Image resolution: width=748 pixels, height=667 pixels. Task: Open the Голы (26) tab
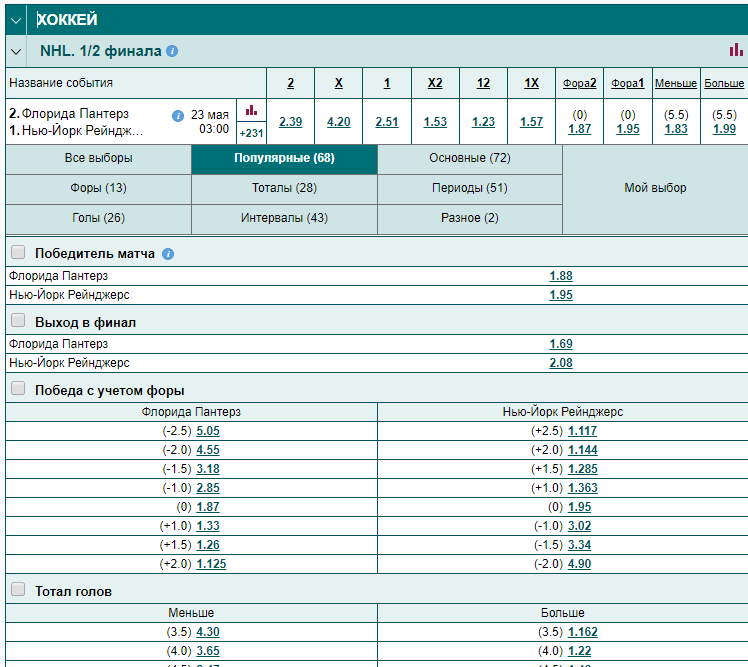click(x=98, y=219)
